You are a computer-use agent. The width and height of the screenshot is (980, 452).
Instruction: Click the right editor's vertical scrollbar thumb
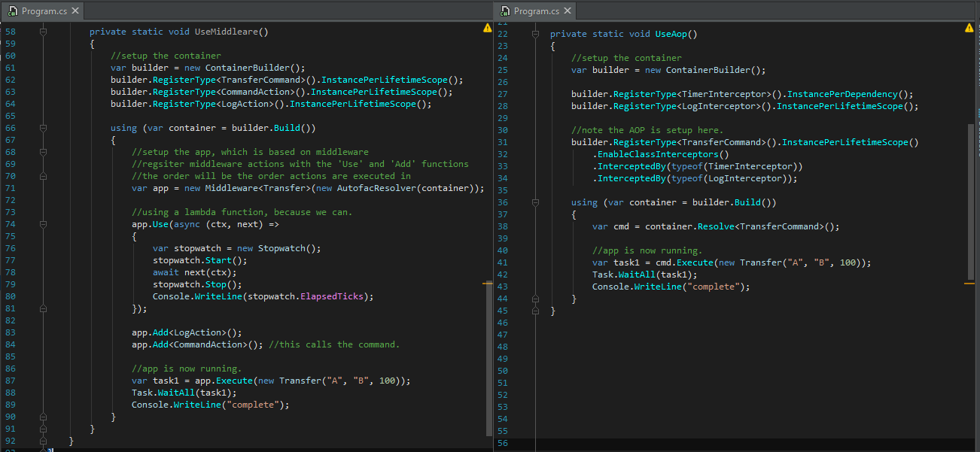(970, 203)
